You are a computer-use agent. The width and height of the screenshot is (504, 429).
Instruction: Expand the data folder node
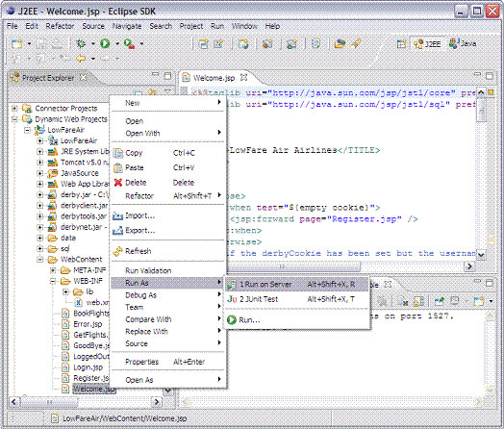click(x=39, y=239)
